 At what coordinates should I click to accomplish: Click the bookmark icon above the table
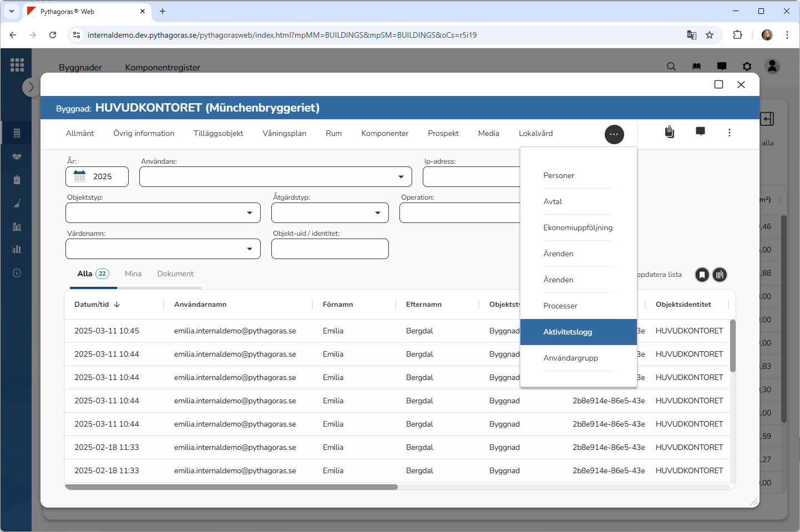click(702, 275)
